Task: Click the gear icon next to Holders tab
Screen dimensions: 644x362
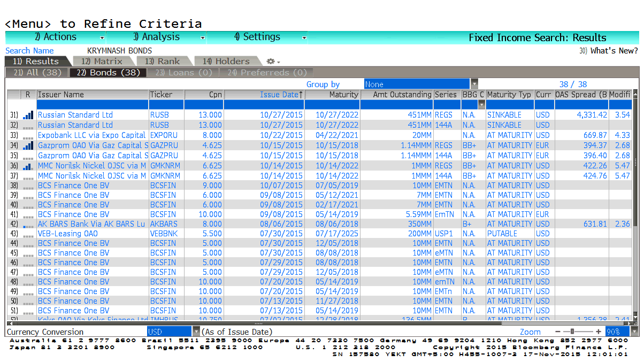Action: 271,61
